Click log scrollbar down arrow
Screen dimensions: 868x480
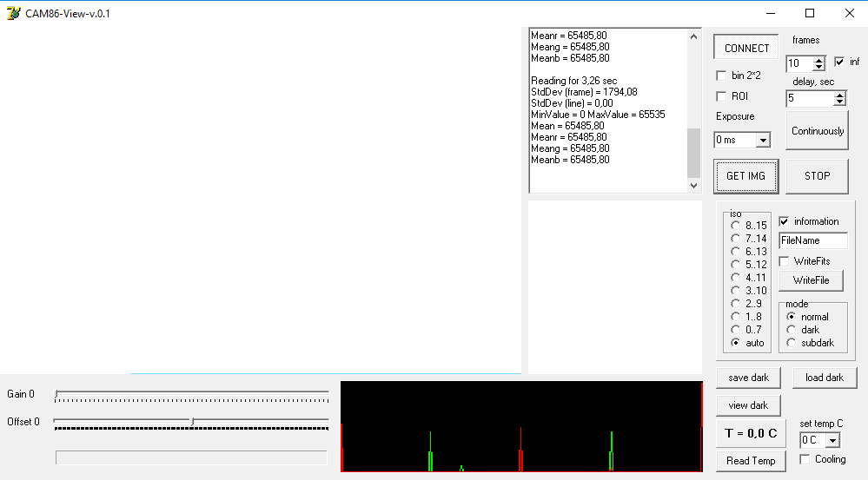pyautogui.click(x=693, y=185)
